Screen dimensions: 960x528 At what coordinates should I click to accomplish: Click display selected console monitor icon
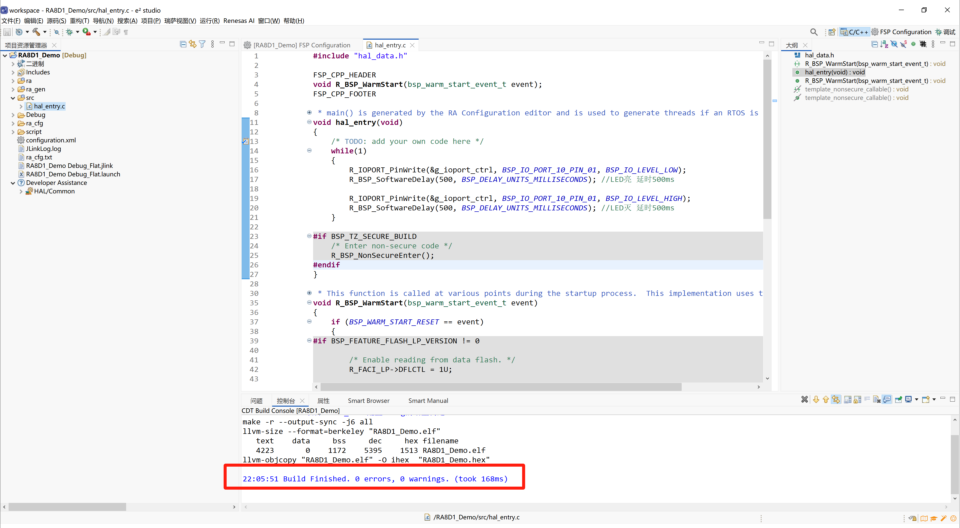(x=909, y=399)
